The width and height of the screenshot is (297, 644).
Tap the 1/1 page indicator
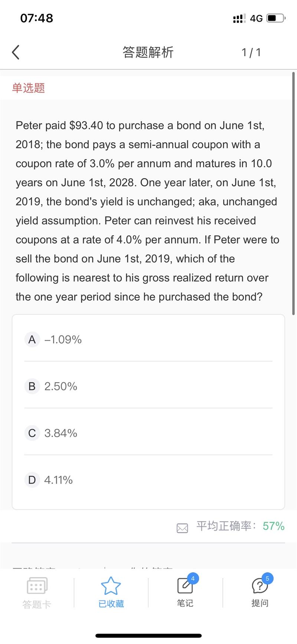[251, 52]
